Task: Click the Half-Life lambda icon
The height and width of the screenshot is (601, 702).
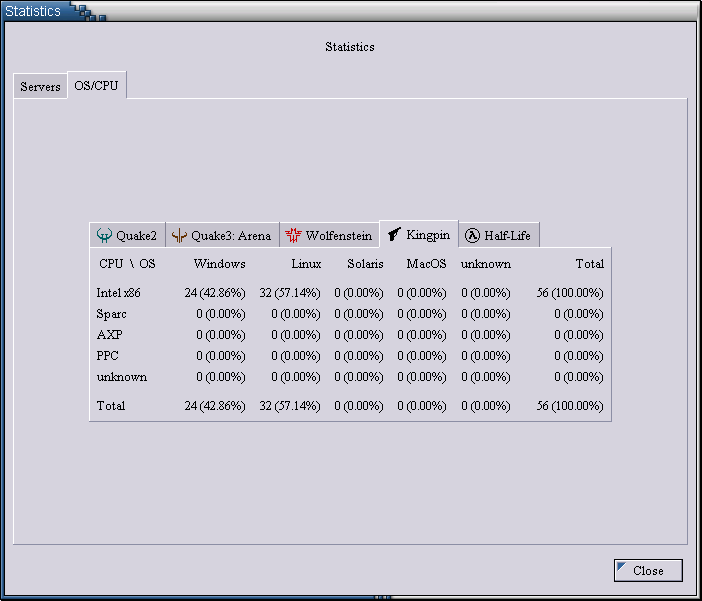Action: tap(472, 235)
